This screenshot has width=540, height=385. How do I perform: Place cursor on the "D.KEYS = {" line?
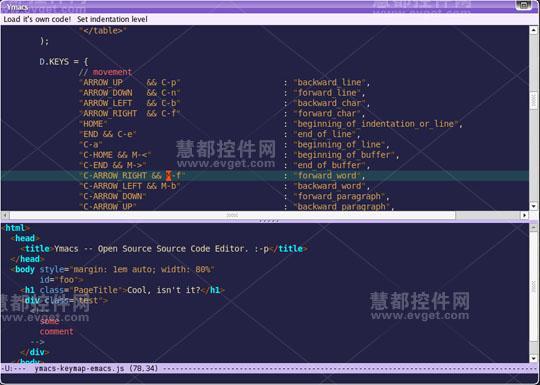pyautogui.click(x=64, y=62)
